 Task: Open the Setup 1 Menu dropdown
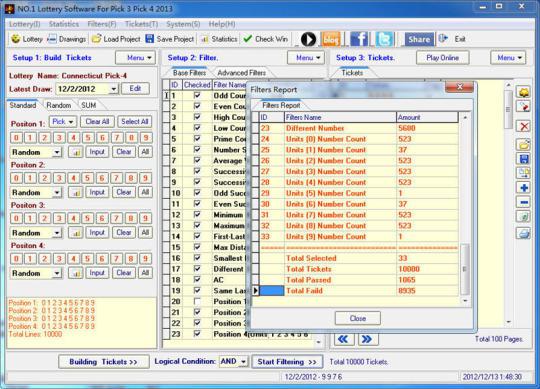pos(136,58)
